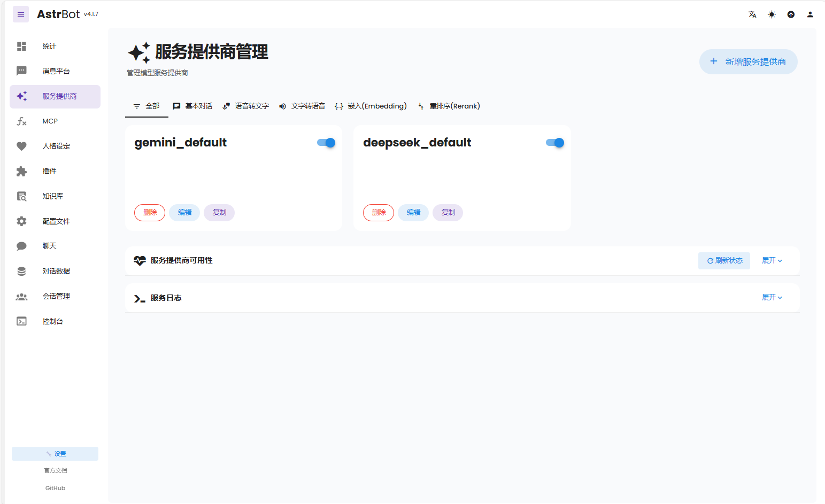825x504 pixels.
Task: Expand the 服务日志 panel
Action: (x=772, y=297)
